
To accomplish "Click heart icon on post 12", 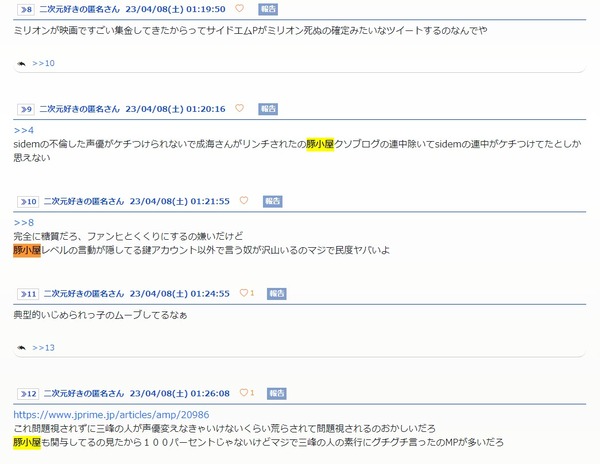I will coord(244,393).
